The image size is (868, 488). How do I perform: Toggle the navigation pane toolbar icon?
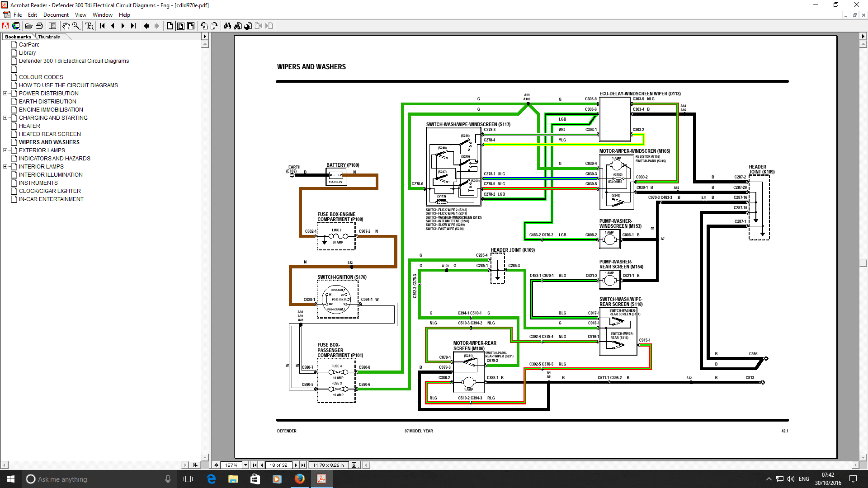[52, 26]
